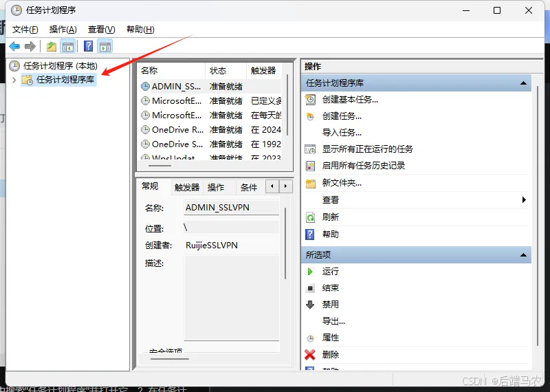
Task: Click the green Run (运行) icon
Action: tap(310, 272)
